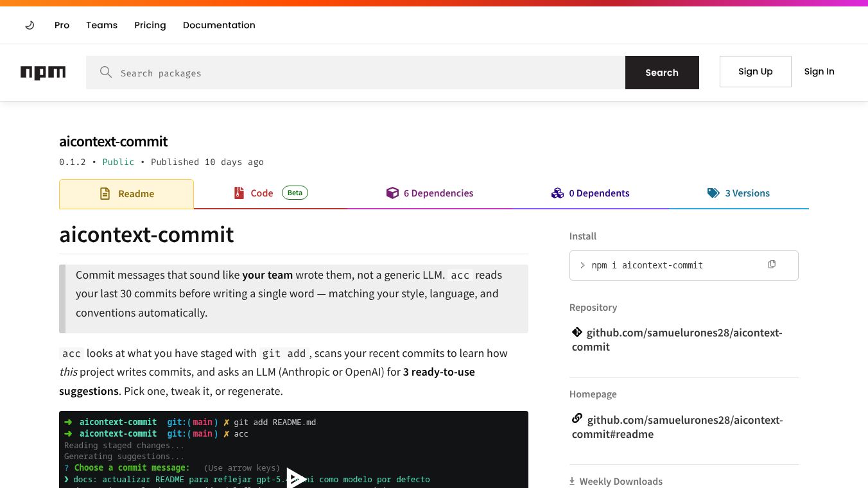Open the homepage readme link
The image size is (868, 488).
coord(677,427)
